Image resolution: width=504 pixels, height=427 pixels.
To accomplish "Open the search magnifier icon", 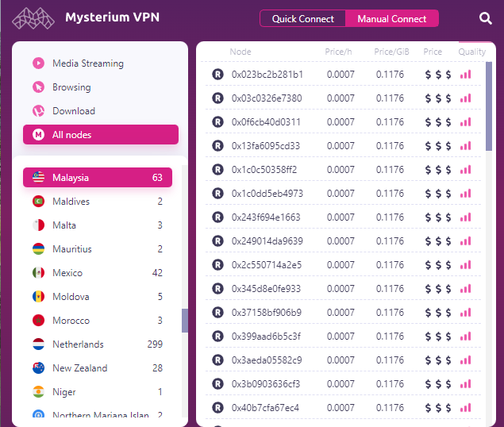I will pyautogui.click(x=486, y=18).
